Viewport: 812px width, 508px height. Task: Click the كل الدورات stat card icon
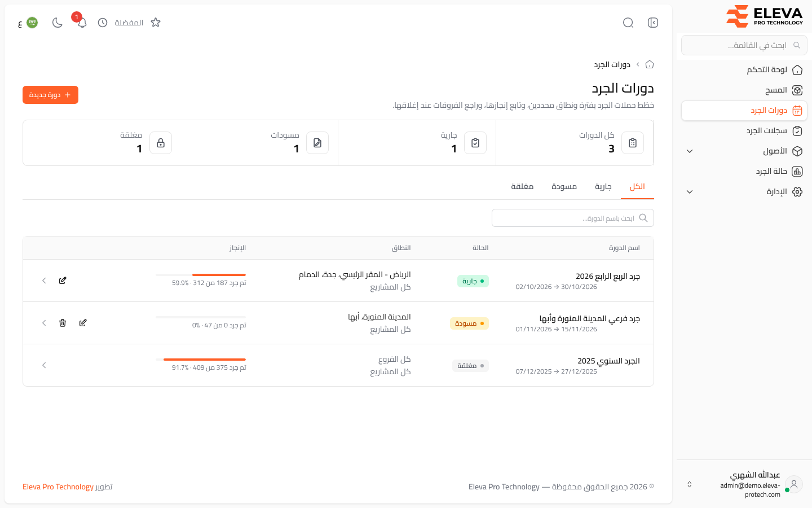point(633,143)
